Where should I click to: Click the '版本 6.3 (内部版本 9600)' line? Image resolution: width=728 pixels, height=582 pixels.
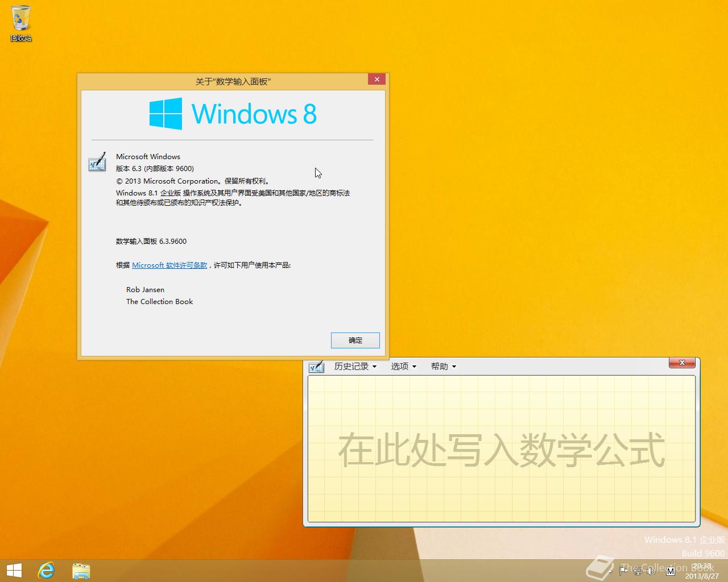click(155, 169)
